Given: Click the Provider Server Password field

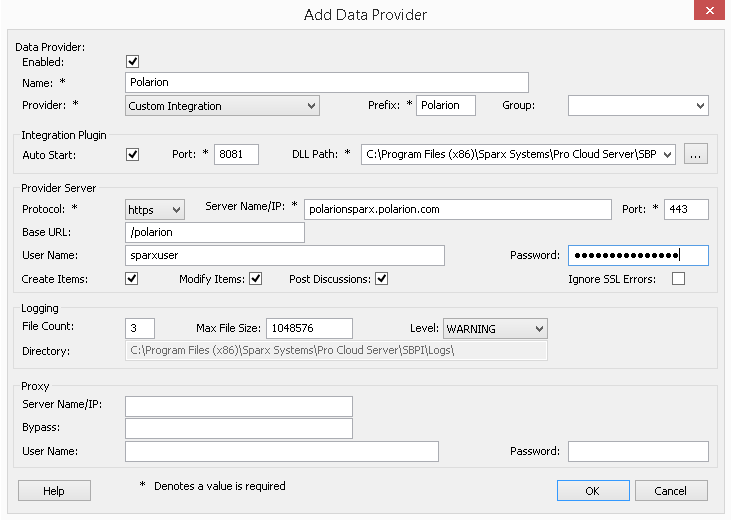Looking at the screenshot, I should (x=638, y=256).
